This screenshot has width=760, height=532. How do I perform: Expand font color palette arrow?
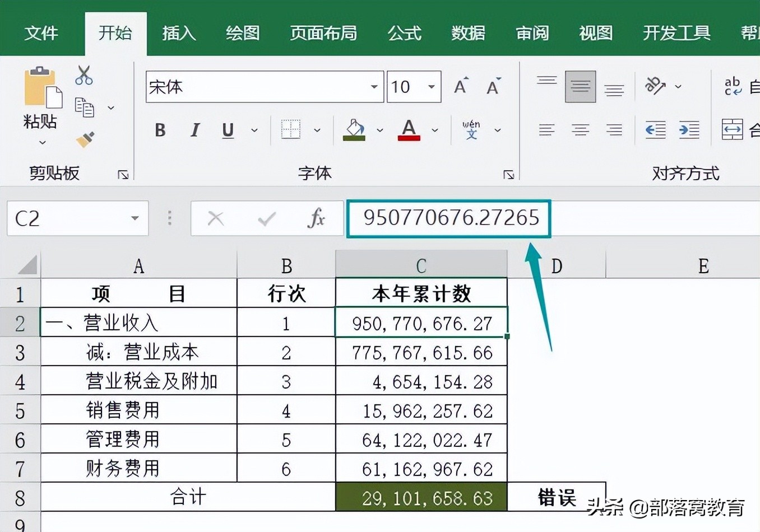point(435,130)
